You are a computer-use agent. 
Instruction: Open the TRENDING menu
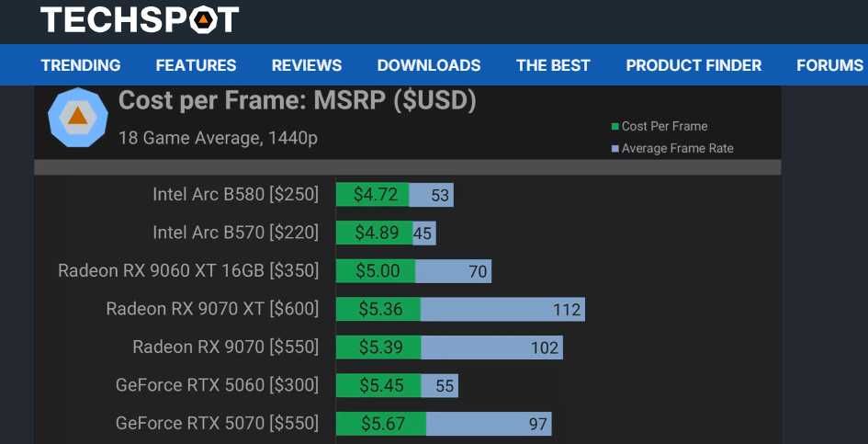(x=81, y=65)
